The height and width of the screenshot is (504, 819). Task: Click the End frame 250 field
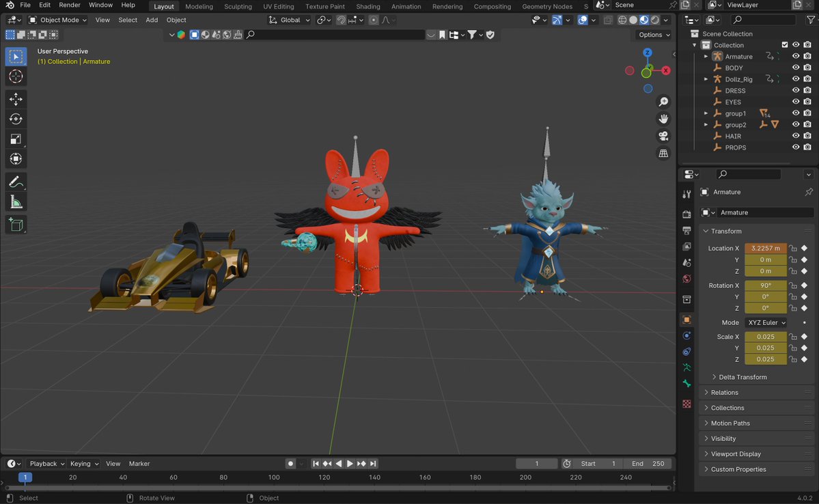point(648,464)
